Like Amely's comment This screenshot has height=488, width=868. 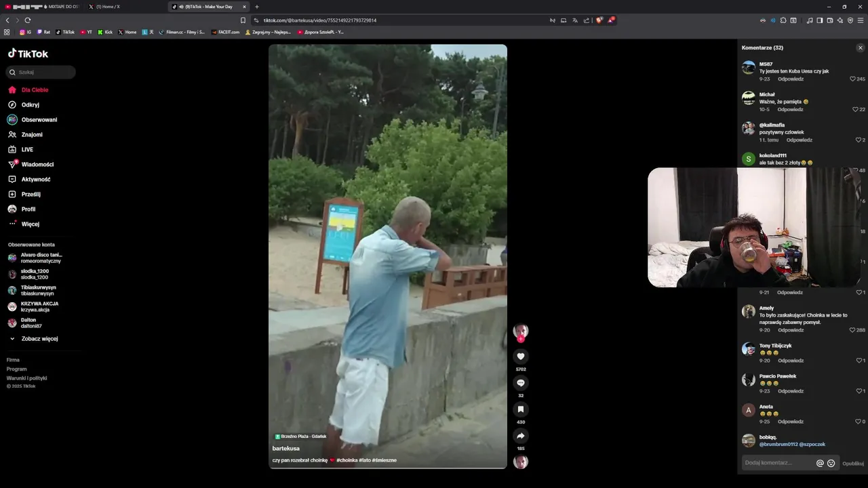click(852, 330)
